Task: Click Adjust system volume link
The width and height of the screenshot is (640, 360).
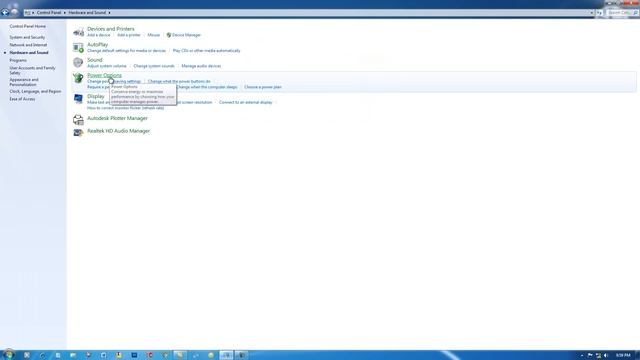Action: (x=107, y=66)
